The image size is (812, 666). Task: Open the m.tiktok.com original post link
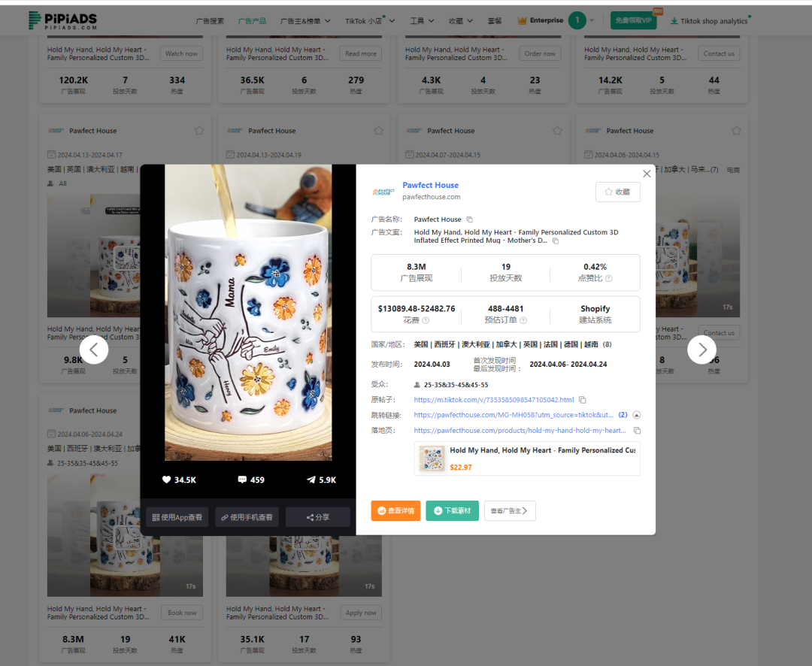[493, 400]
